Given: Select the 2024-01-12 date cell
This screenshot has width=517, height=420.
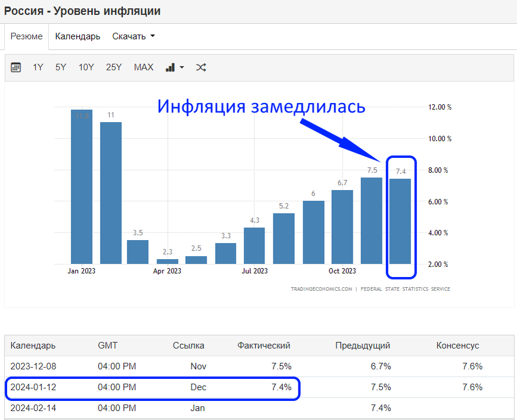Looking at the screenshot, I should click(x=33, y=387).
